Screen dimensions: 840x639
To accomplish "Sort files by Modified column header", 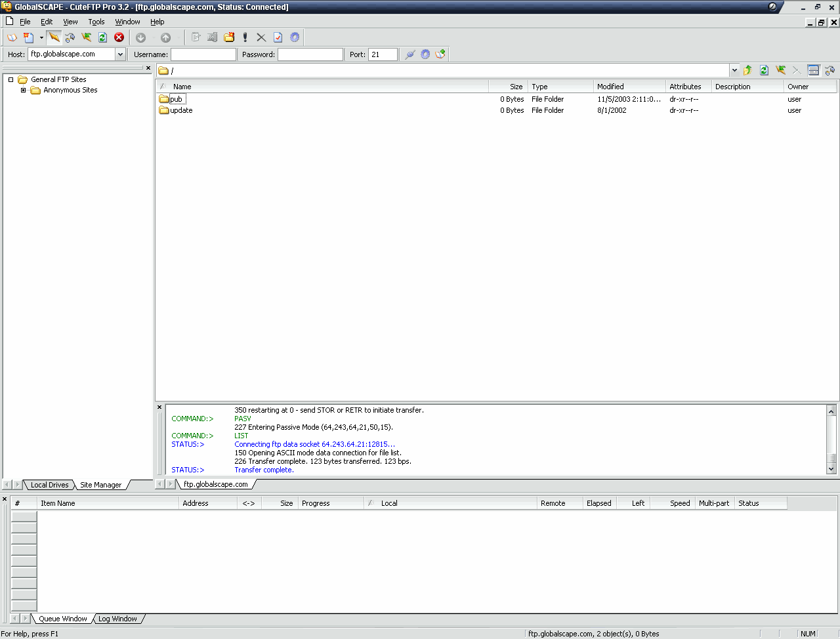I will coord(630,87).
